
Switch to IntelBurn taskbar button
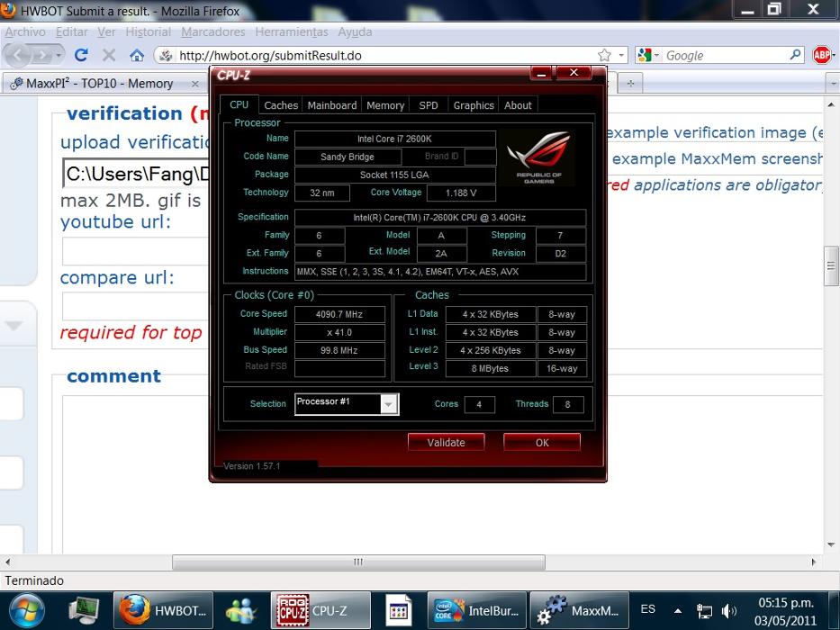coord(476,610)
